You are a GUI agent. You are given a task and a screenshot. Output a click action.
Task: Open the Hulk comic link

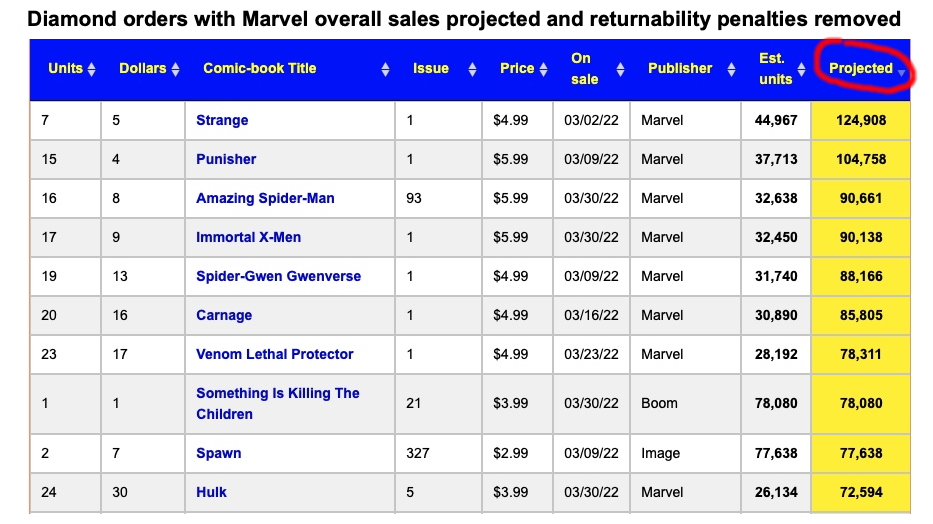[x=211, y=492]
